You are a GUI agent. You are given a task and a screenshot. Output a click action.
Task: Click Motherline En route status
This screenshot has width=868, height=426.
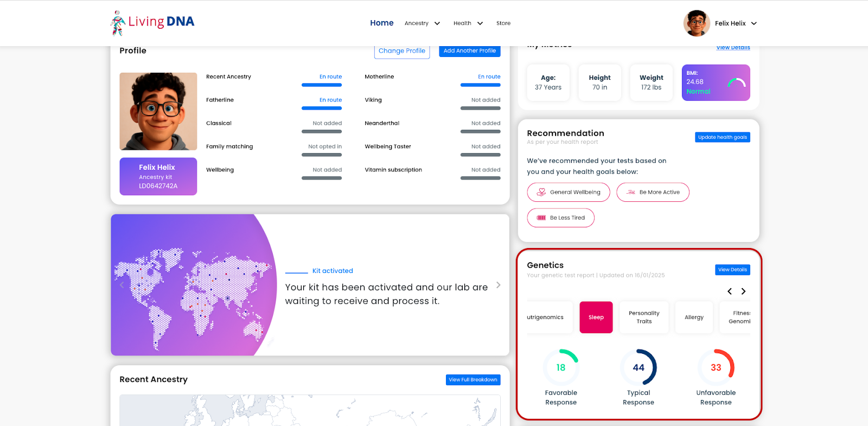point(489,77)
